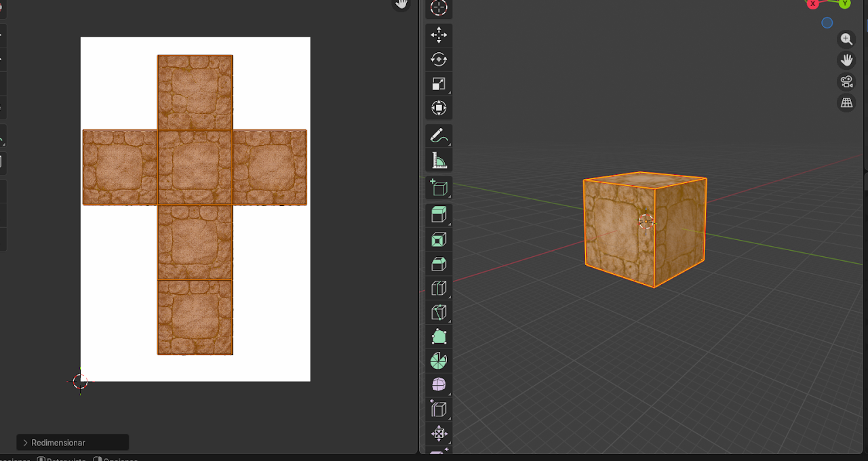The height and width of the screenshot is (461, 868).
Task: Select the Inset Faces tool
Action: [439, 239]
